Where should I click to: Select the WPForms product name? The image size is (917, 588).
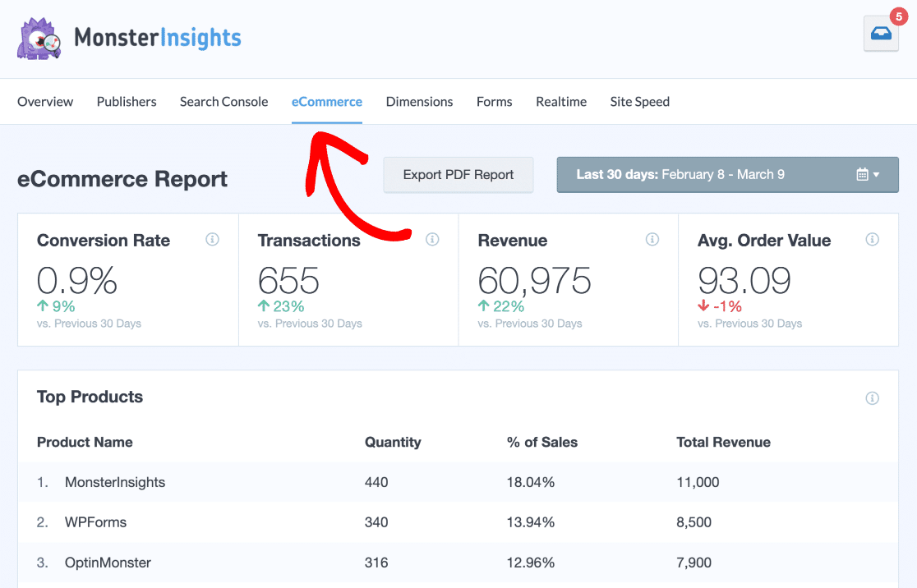pyautogui.click(x=96, y=522)
